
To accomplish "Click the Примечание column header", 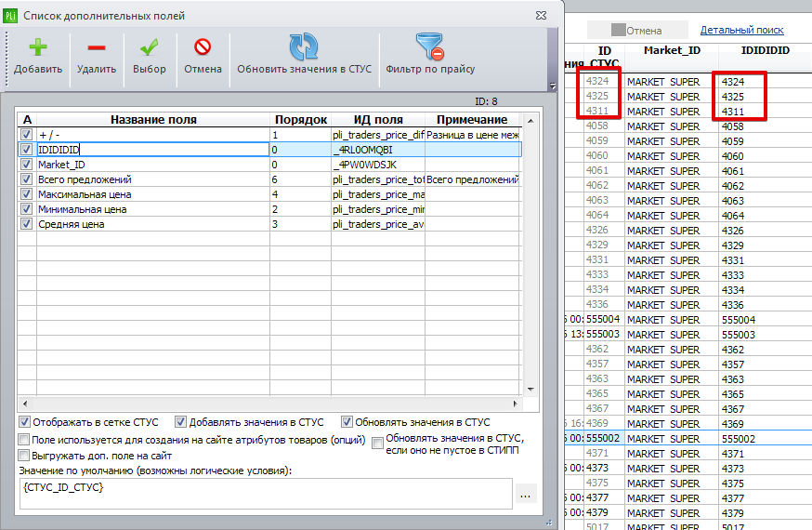I will (472, 120).
